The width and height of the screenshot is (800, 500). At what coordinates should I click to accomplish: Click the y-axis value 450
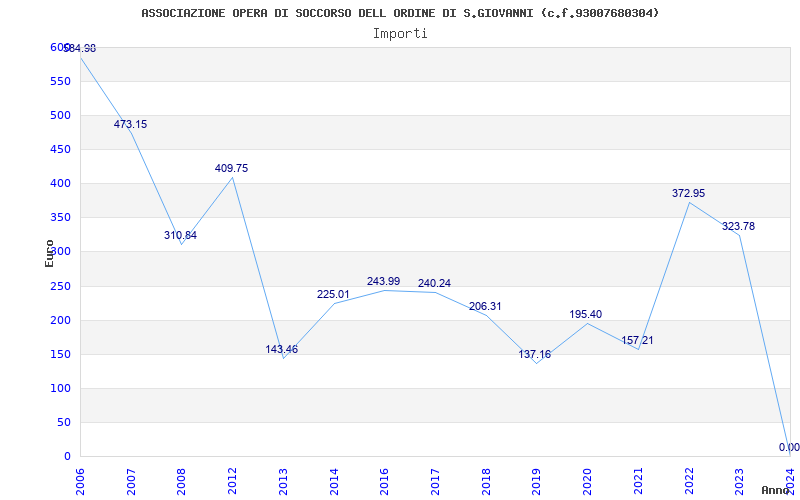pyautogui.click(x=60, y=149)
